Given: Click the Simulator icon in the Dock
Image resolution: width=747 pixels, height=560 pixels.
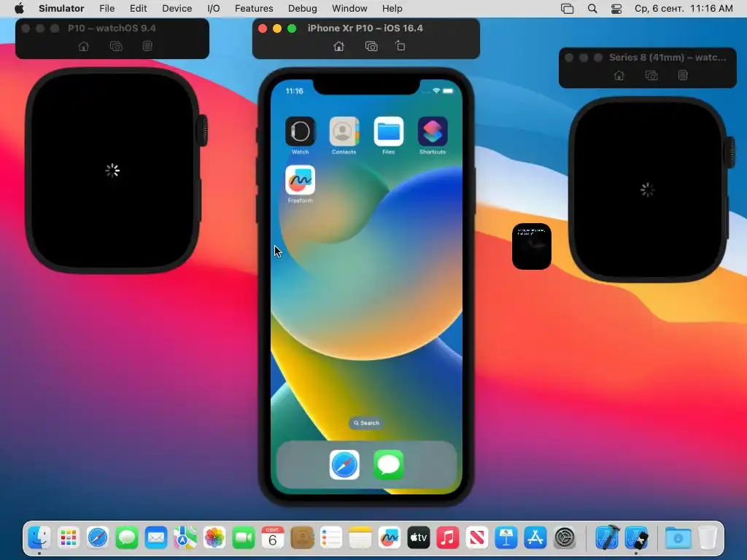Looking at the screenshot, I should click(636, 538).
